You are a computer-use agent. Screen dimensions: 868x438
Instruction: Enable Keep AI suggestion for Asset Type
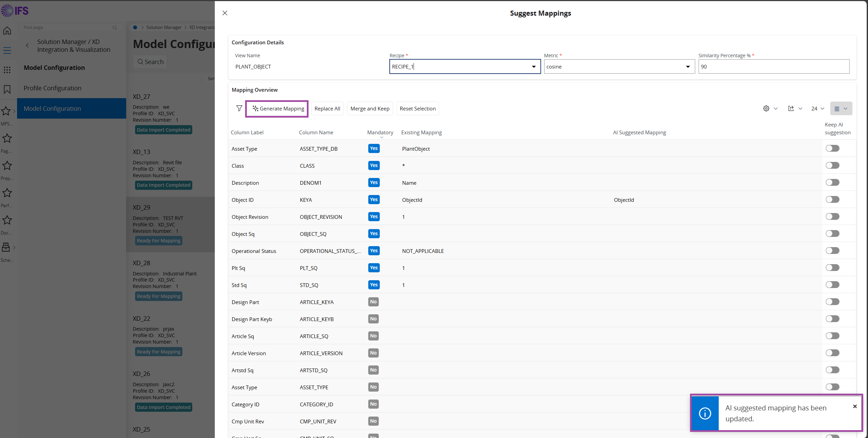[832, 149]
